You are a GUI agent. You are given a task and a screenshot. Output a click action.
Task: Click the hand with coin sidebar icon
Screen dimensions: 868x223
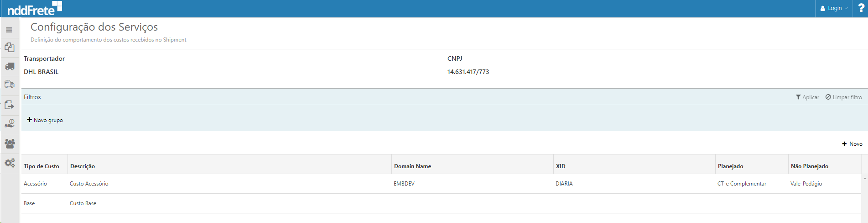point(10,123)
